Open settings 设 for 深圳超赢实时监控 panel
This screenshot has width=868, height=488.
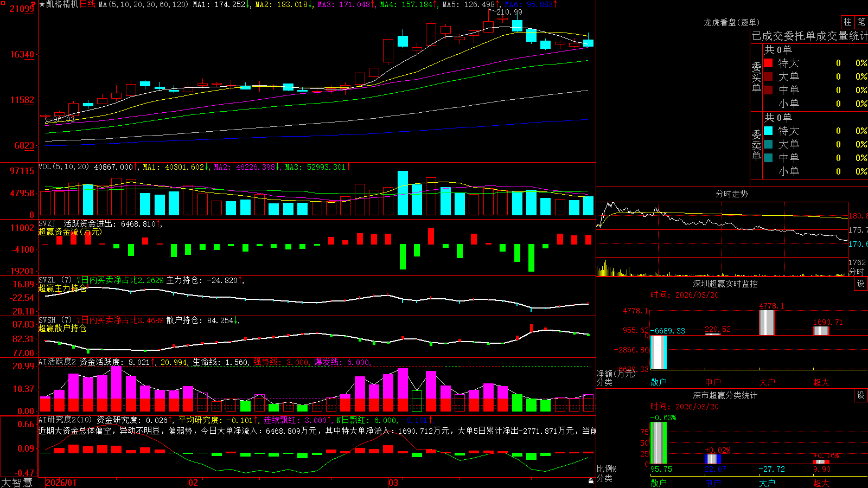pyautogui.click(x=861, y=284)
